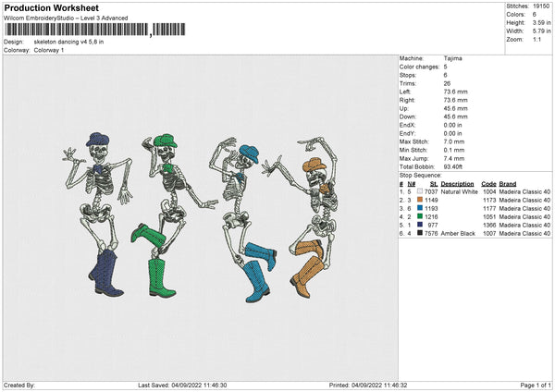This screenshot has width=555, height=392.
Task: Click the Stop Sequence heading
Action: tap(419, 173)
